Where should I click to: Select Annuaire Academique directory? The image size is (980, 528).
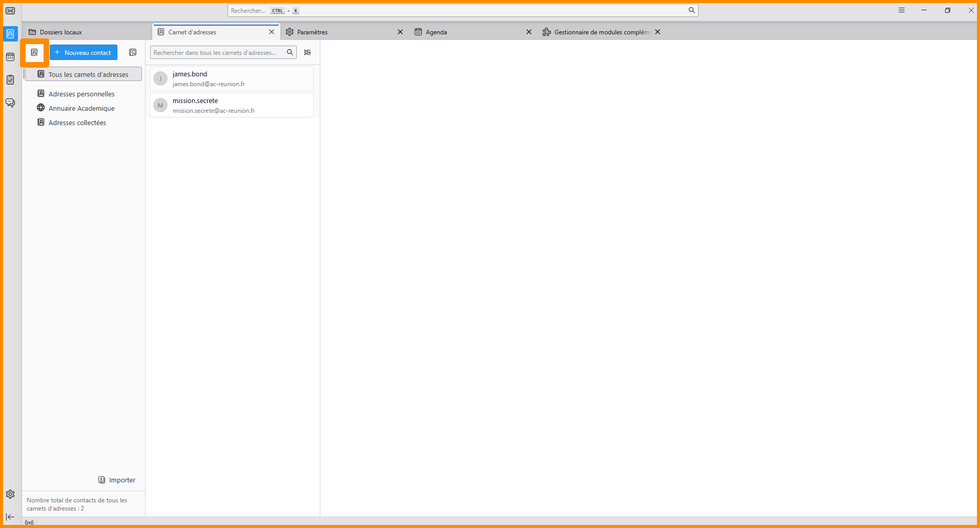(81, 108)
